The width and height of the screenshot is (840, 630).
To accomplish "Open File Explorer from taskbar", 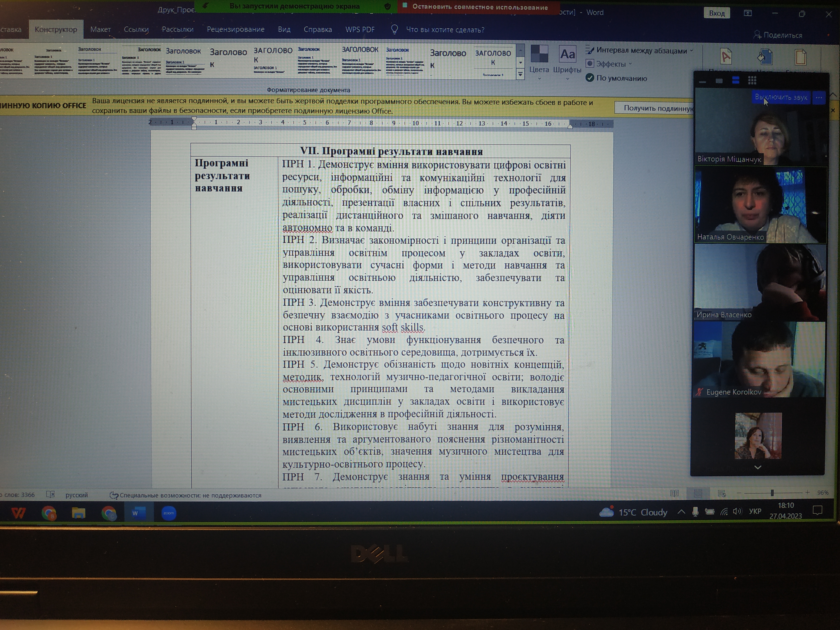I will click(79, 513).
